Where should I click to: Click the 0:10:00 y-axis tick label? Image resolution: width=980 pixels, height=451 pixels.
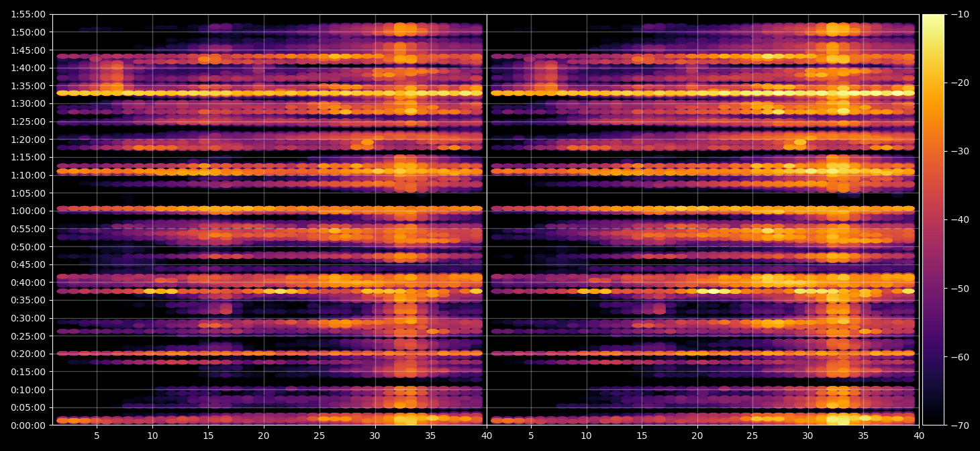[x=28, y=390]
